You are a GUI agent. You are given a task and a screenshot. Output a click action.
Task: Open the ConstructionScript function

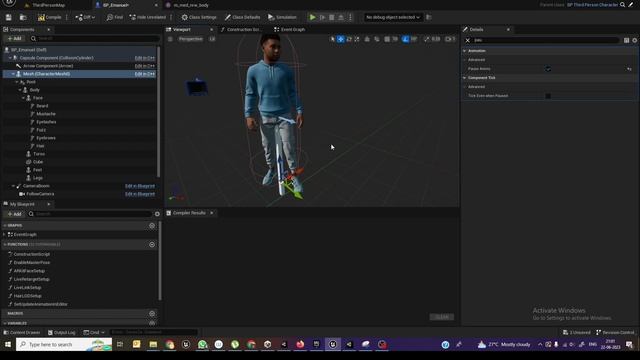(x=31, y=254)
